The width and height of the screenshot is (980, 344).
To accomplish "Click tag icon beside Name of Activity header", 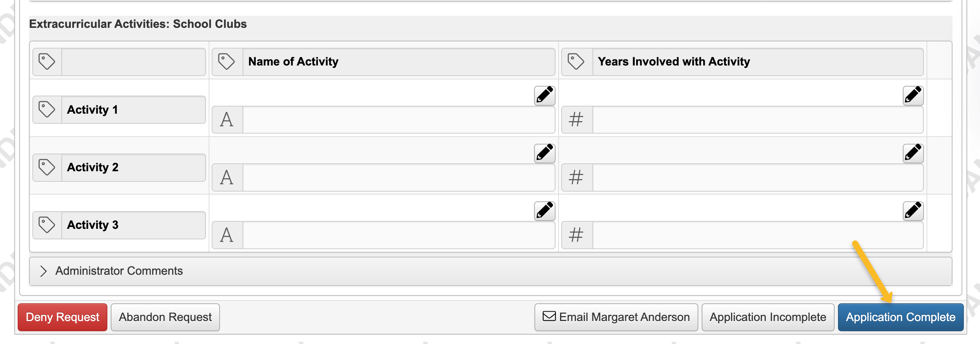I will point(226,62).
